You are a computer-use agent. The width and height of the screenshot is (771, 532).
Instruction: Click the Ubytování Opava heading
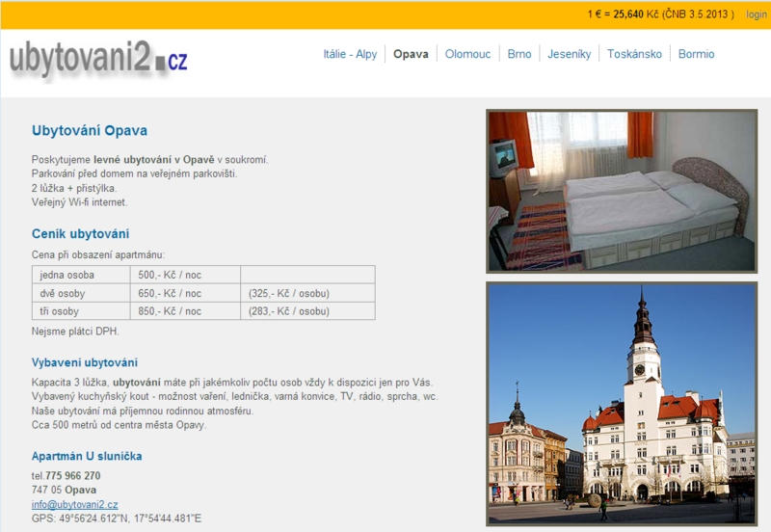tap(90, 131)
